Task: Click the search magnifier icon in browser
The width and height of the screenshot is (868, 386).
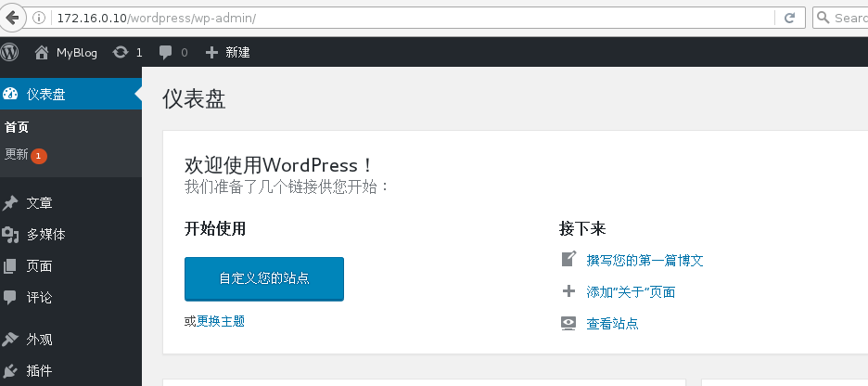Action: point(823,18)
